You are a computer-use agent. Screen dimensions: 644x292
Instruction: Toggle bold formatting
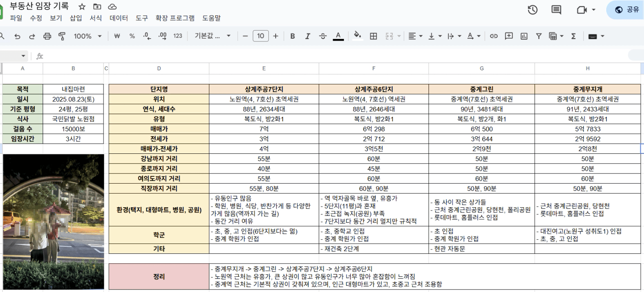(293, 36)
